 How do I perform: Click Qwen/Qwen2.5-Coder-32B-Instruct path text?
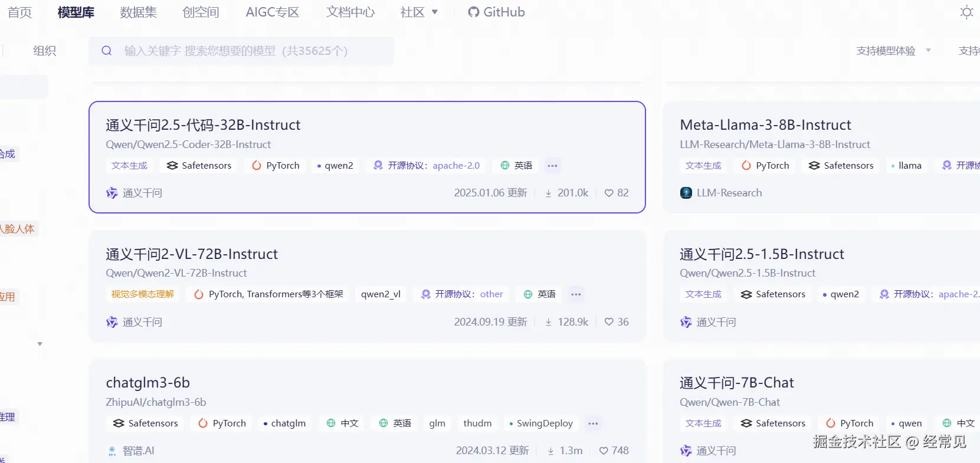click(x=188, y=145)
